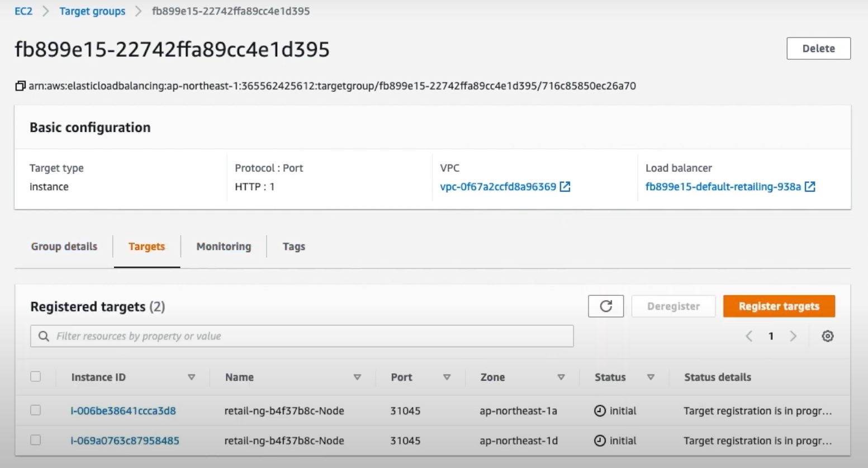Screen dimensions: 868x468
Task: Click the search magnifier icon in filter box
Action: coord(44,336)
